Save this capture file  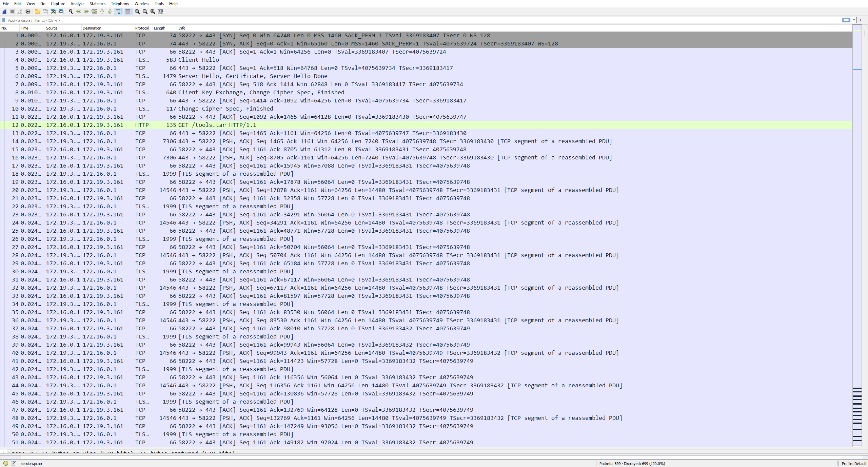coord(45,12)
